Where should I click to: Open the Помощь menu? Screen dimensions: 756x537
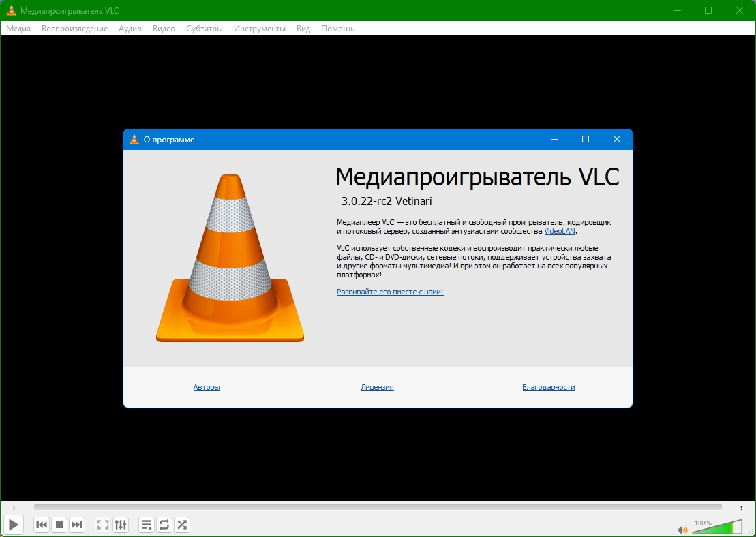tap(337, 29)
